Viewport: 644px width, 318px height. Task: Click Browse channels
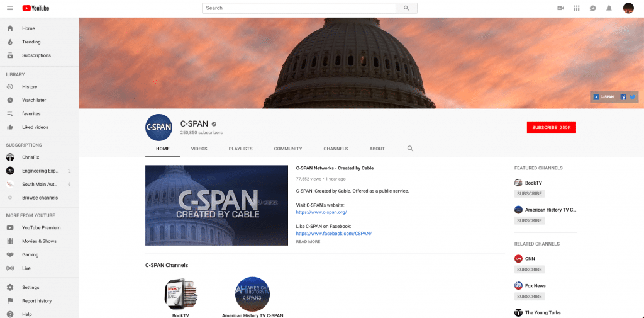pyautogui.click(x=39, y=198)
